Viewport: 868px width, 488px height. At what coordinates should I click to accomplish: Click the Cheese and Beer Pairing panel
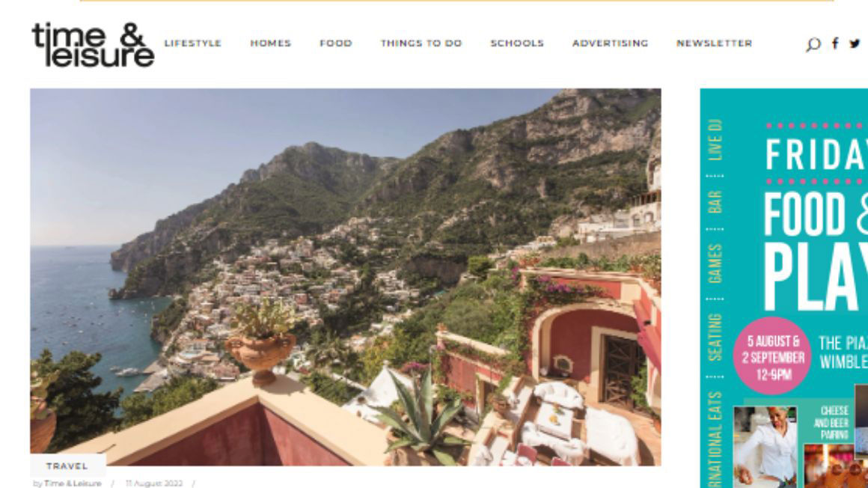830,422
